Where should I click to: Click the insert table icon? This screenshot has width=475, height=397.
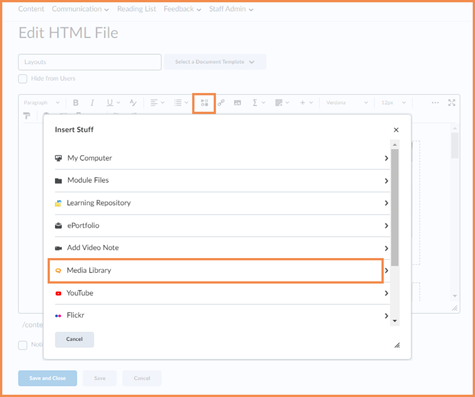[279, 103]
